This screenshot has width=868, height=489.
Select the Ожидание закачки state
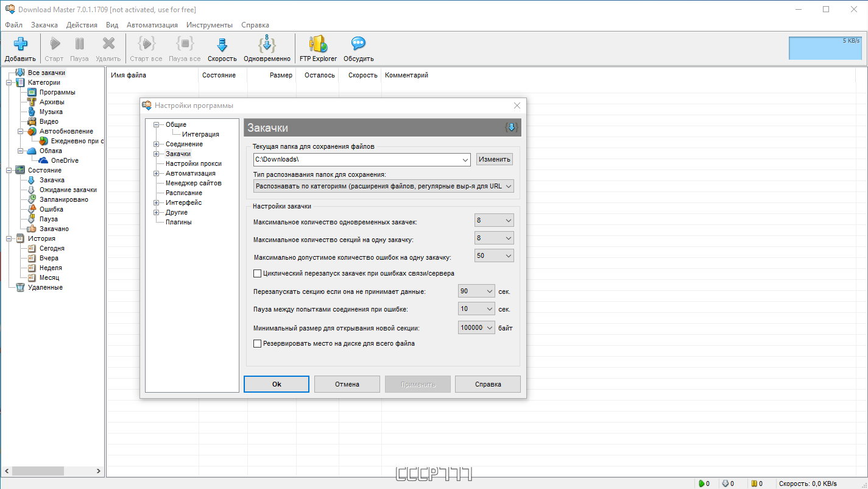pos(68,190)
